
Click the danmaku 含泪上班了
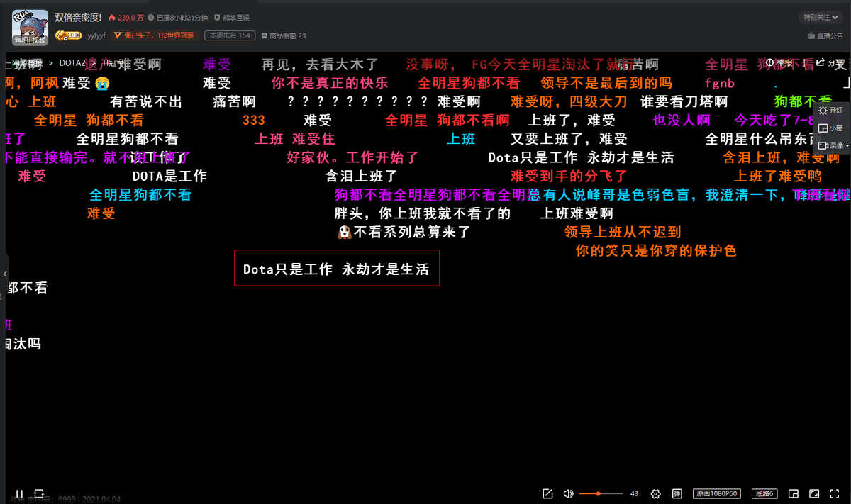coord(362,176)
